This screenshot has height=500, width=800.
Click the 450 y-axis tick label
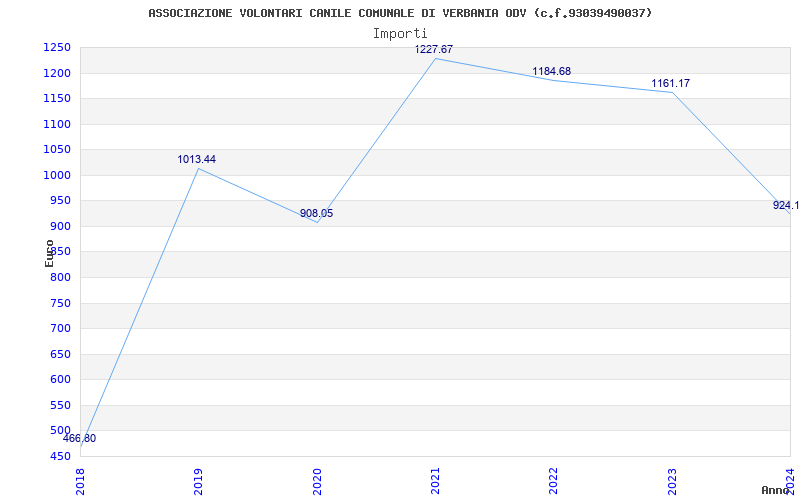tap(60, 456)
